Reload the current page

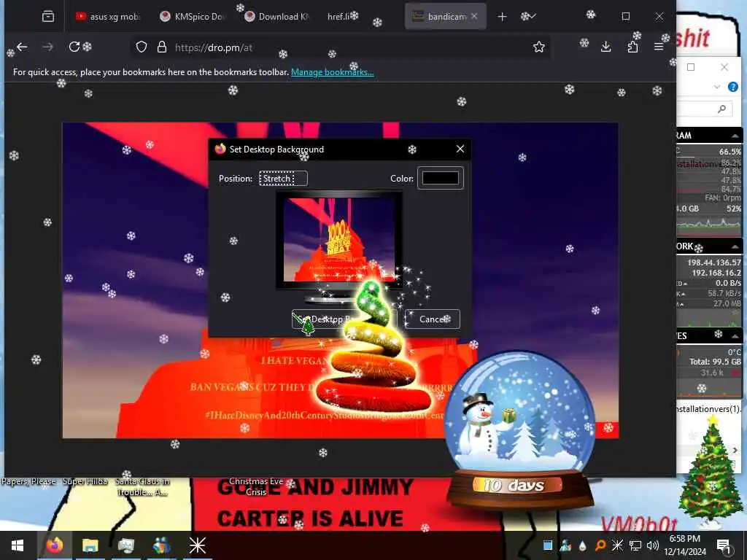[74, 47]
